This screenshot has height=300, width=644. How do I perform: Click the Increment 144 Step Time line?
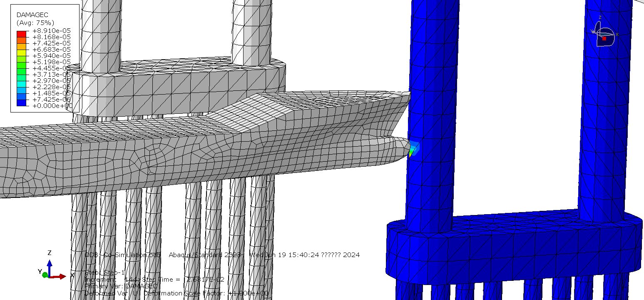[154, 280]
